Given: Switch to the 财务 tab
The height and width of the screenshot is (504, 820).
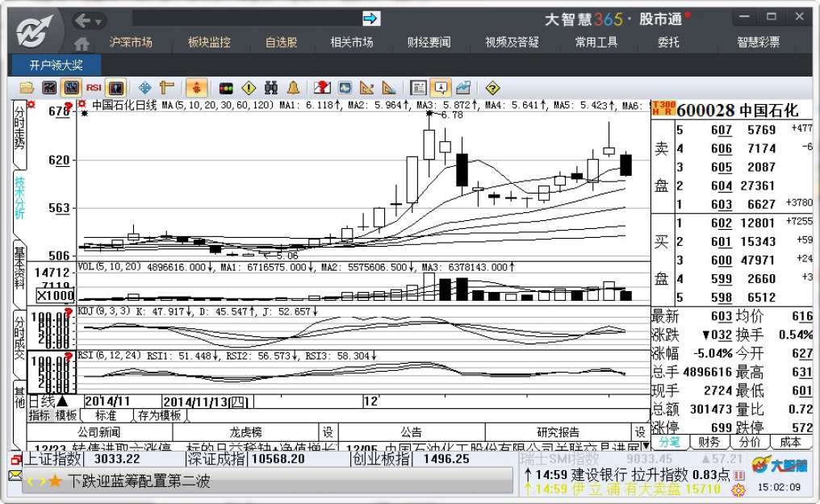Looking at the screenshot, I should pos(709,442).
